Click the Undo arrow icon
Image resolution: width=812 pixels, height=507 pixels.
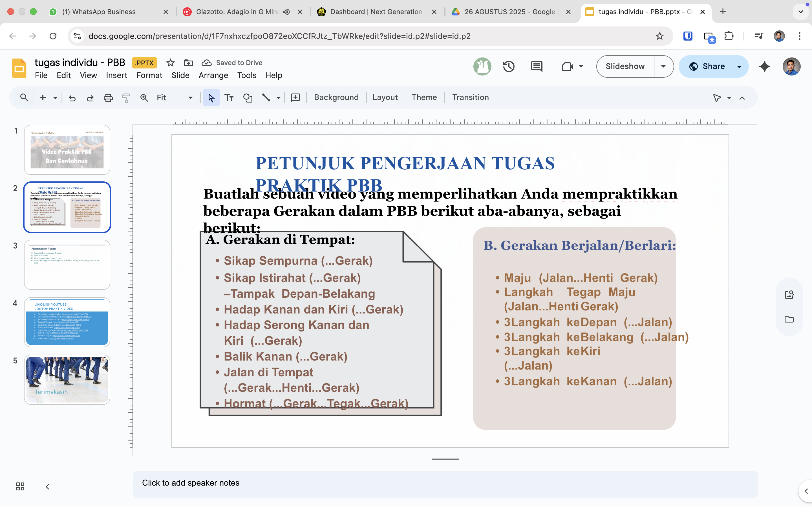(x=72, y=98)
